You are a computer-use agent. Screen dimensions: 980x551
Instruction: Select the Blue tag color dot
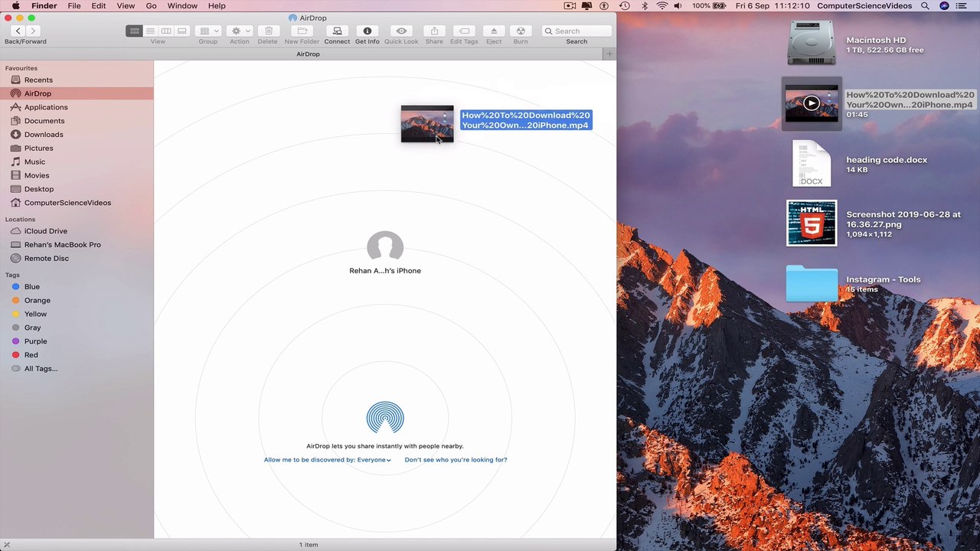(16, 287)
